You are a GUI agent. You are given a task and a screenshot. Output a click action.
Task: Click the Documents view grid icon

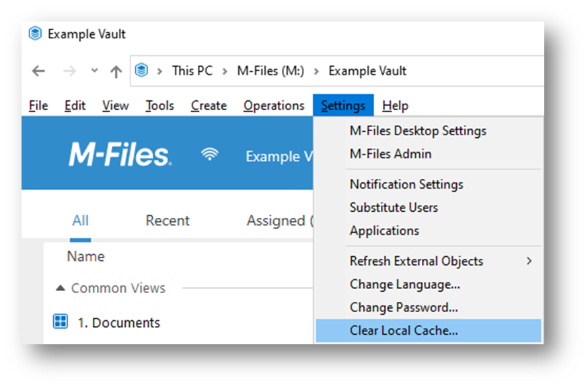coord(61,321)
